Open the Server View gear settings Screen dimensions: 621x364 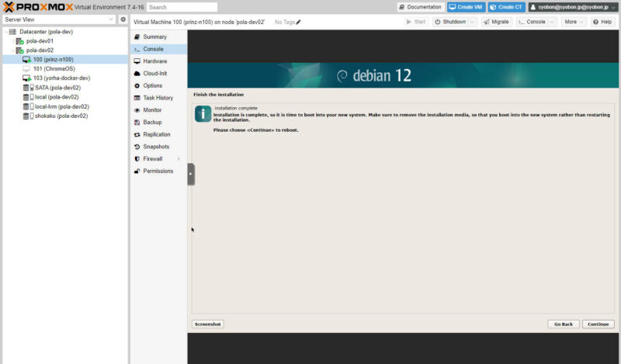tap(123, 19)
